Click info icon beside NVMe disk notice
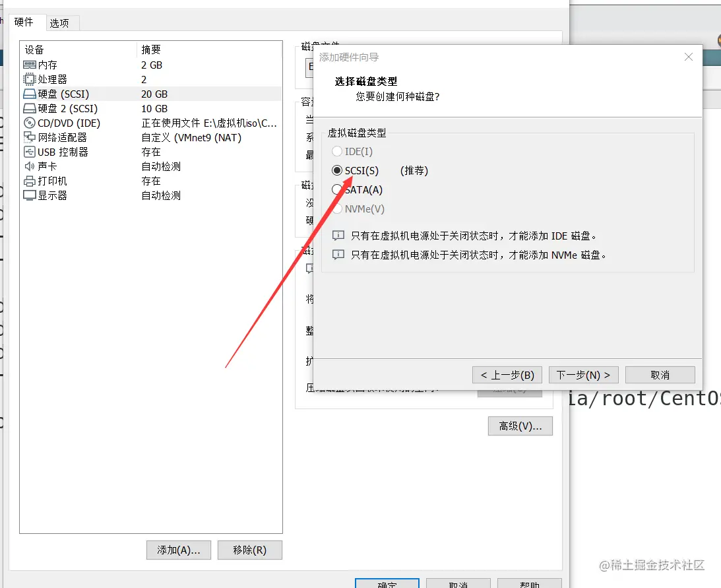The image size is (721, 588). pos(338,255)
